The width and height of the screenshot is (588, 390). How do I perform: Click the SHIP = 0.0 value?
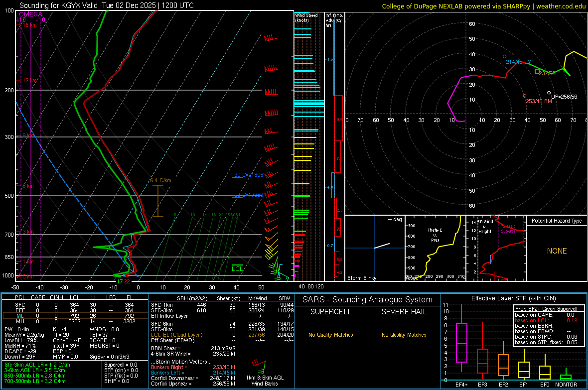click(117, 381)
